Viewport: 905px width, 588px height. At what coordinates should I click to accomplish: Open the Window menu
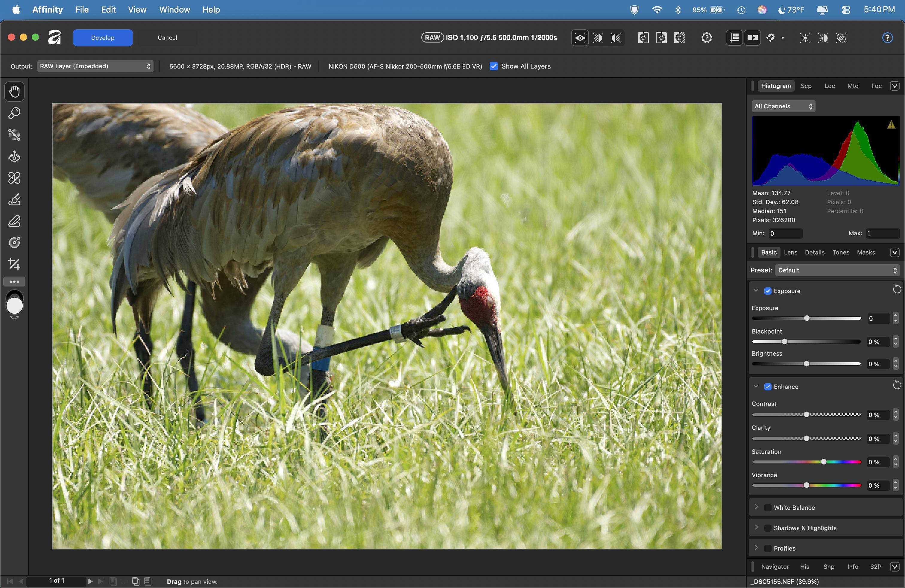pyautogui.click(x=174, y=10)
